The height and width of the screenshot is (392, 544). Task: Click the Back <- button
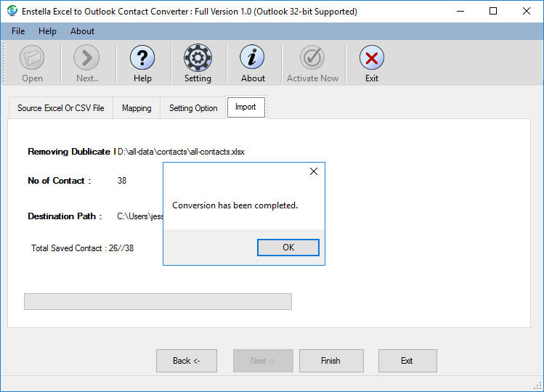(187, 361)
